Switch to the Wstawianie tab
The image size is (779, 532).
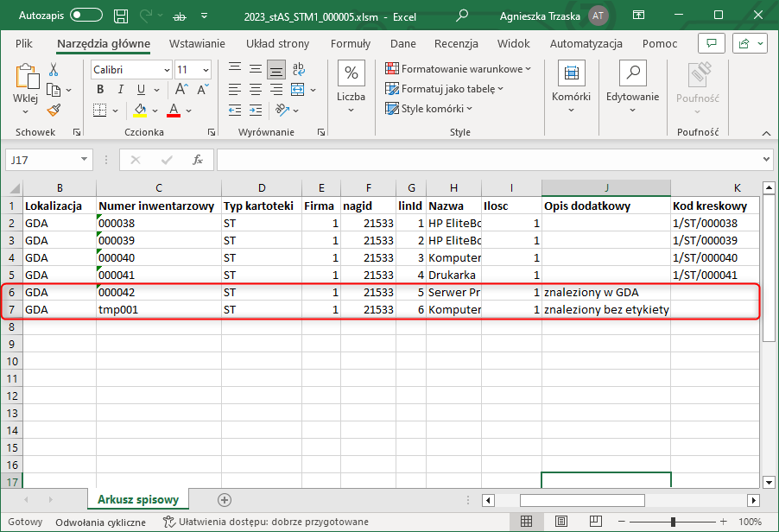197,44
